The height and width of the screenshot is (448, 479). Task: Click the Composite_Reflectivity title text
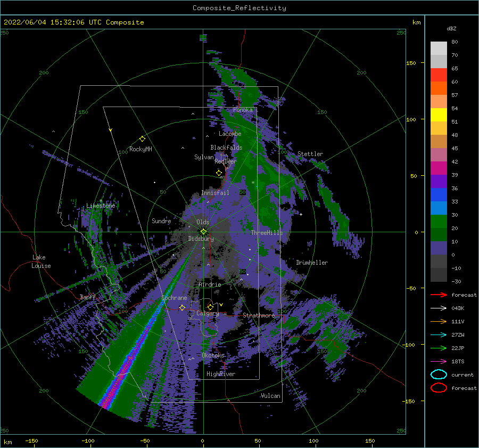click(240, 8)
